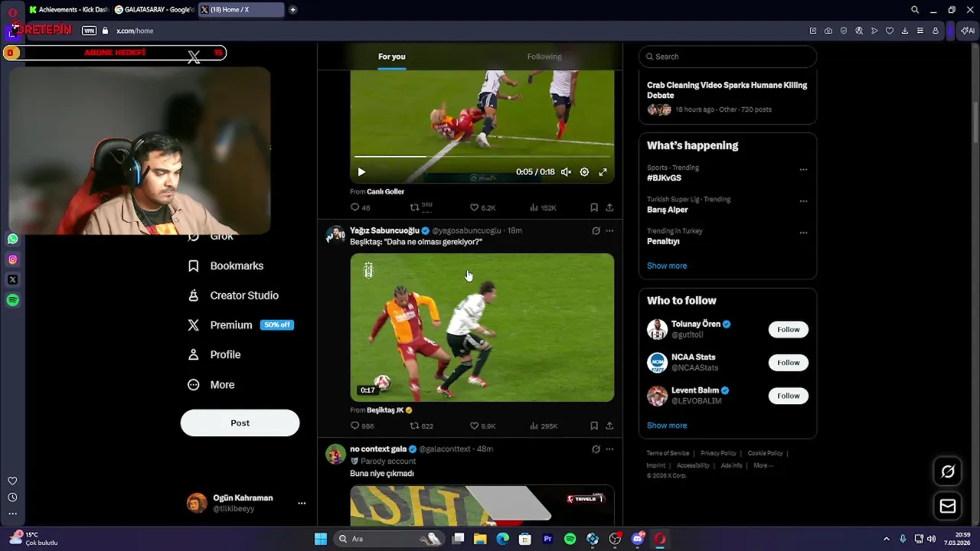
Task: Open more options for #BJKvGS trend
Action: pyautogui.click(x=803, y=170)
